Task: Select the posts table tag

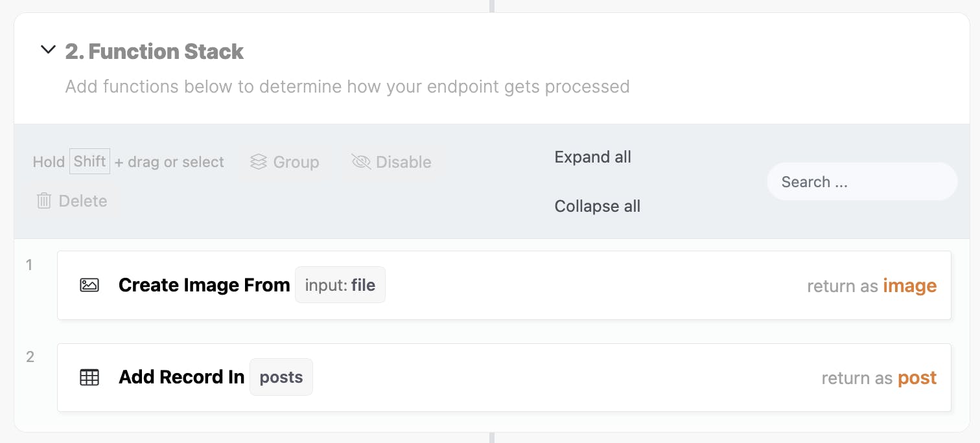Action: pyautogui.click(x=281, y=377)
